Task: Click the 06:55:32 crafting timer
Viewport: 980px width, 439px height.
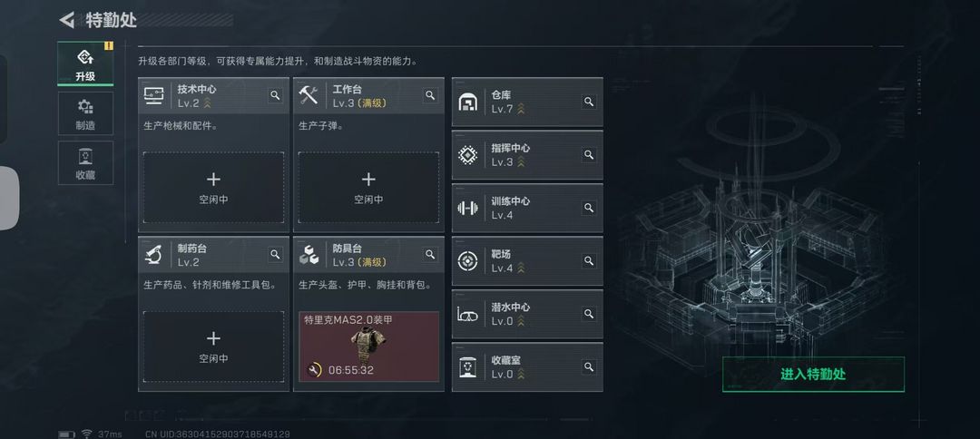Action: (350, 370)
